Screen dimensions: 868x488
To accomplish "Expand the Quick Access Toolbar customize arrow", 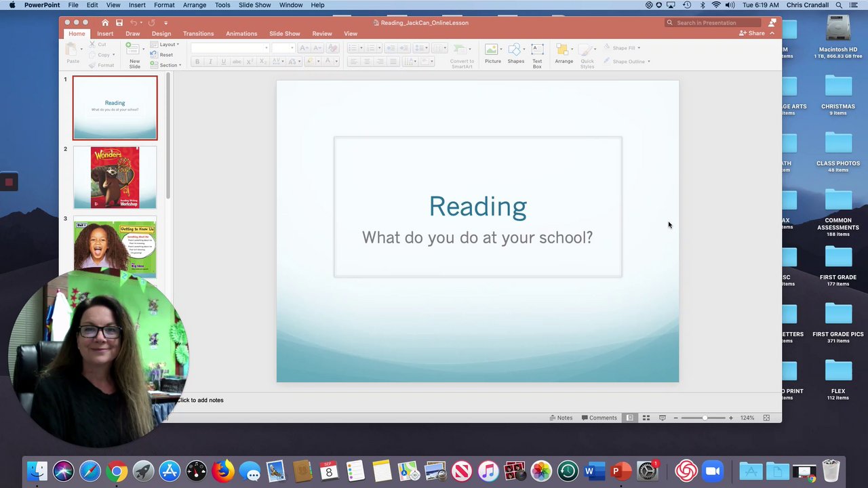I will click(165, 22).
